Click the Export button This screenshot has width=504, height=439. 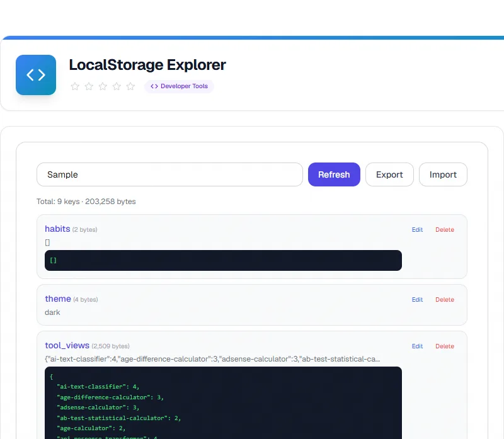pyautogui.click(x=389, y=174)
